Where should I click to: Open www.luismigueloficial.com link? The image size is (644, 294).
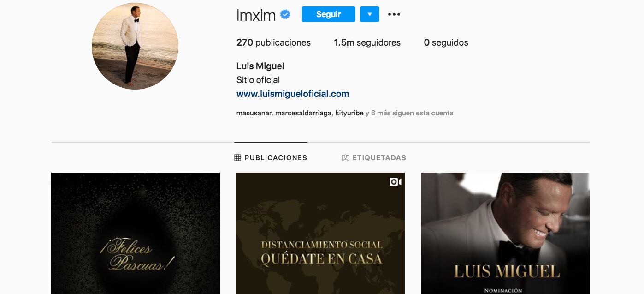[293, 94]
